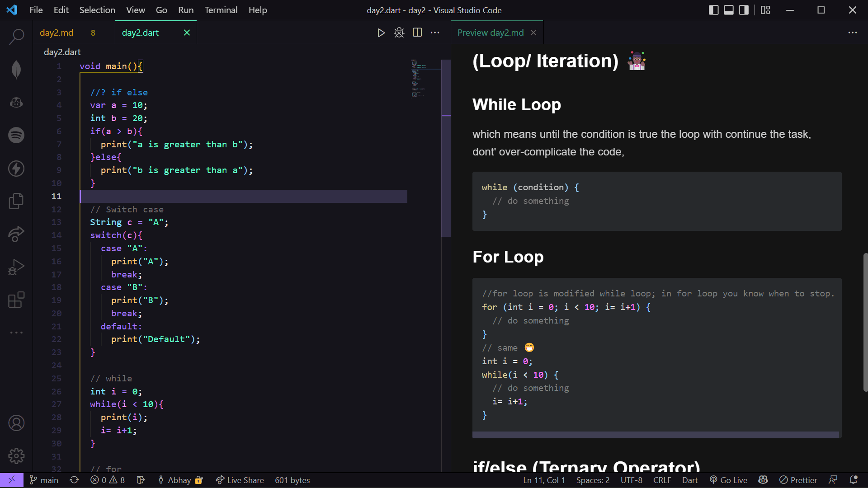Image resolution: width=868 pixels, height=488 pixels.
Task: Open the Terminal menu
Action: pyautogui.click(x=221, y=10)
